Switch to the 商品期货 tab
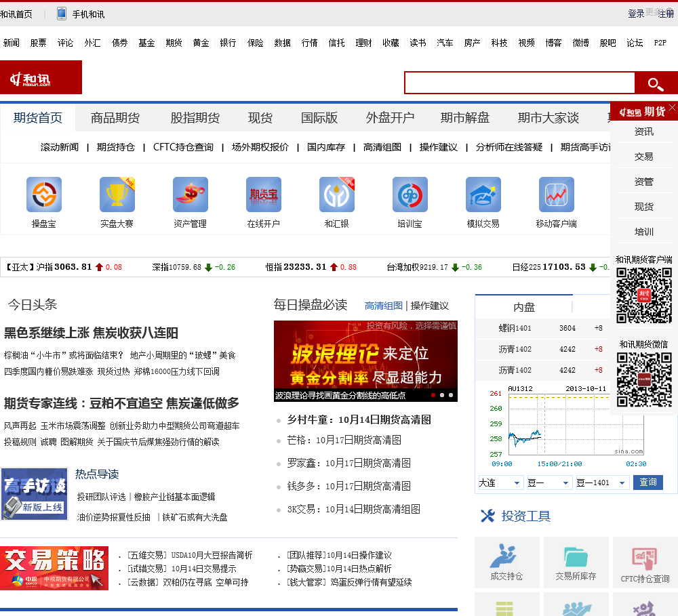The image size is (678, 616). point(115,118)
